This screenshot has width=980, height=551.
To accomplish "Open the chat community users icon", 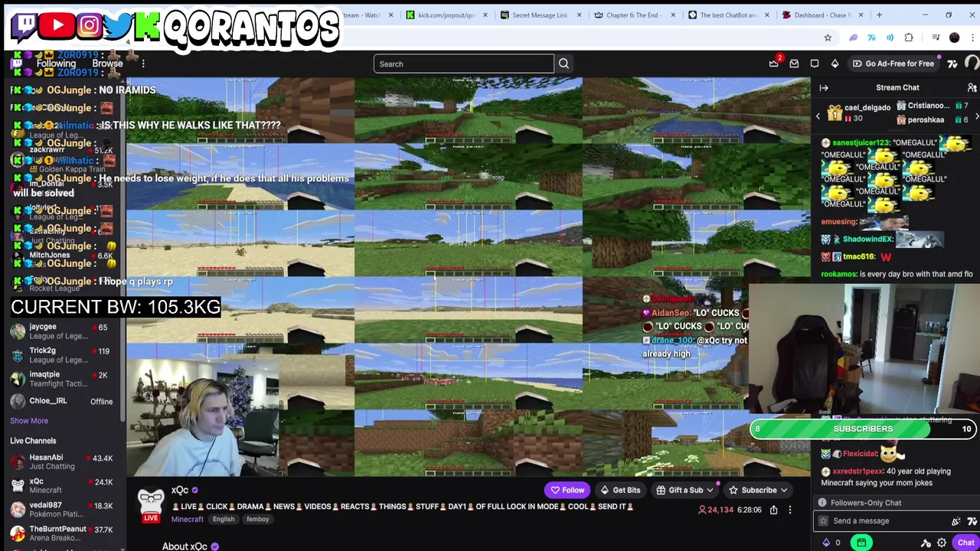I will point(972,87).
